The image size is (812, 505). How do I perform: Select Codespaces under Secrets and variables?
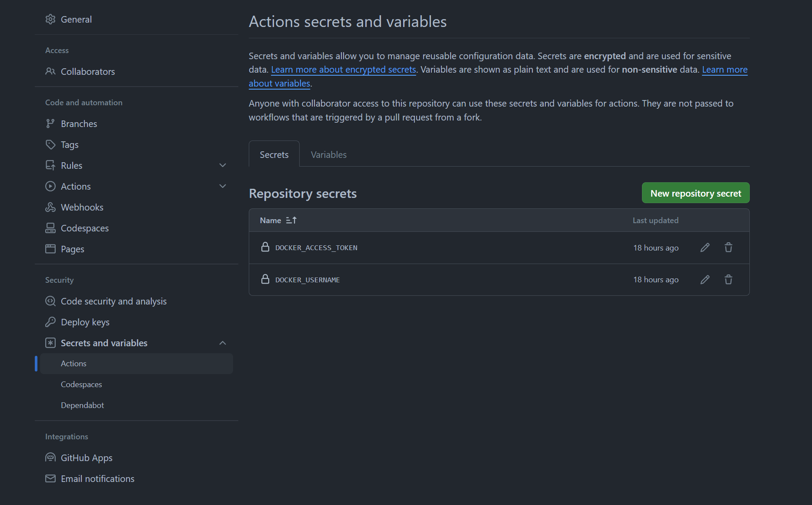click(81, 385)
